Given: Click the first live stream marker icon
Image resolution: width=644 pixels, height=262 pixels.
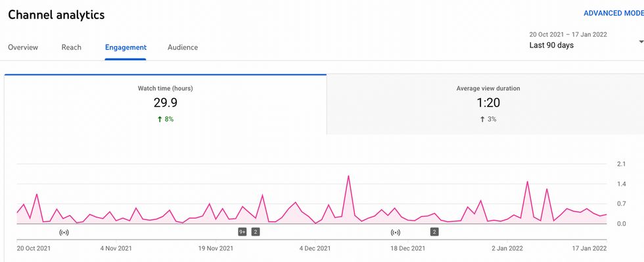Looking at the screenshot, I should (64, 232).
